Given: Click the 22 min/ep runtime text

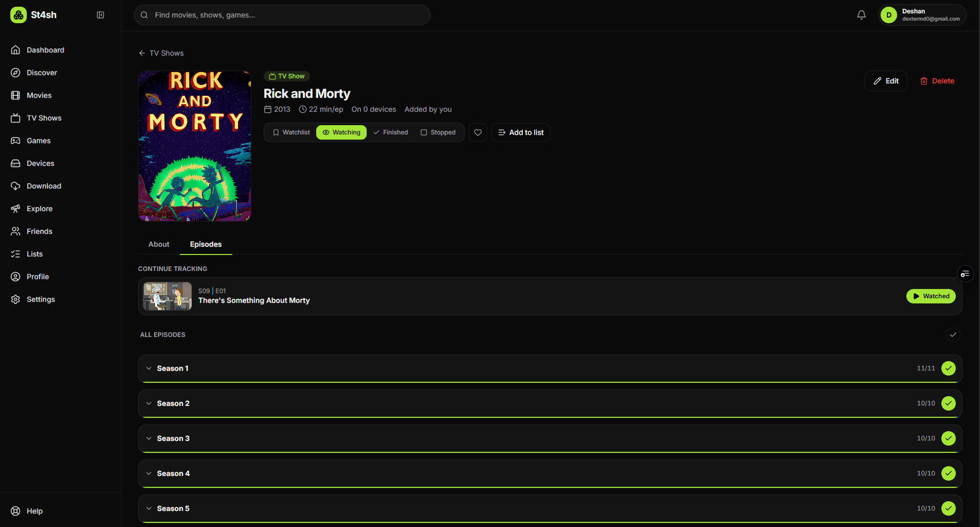Looking at the screenshot, I should coord(326,109).
